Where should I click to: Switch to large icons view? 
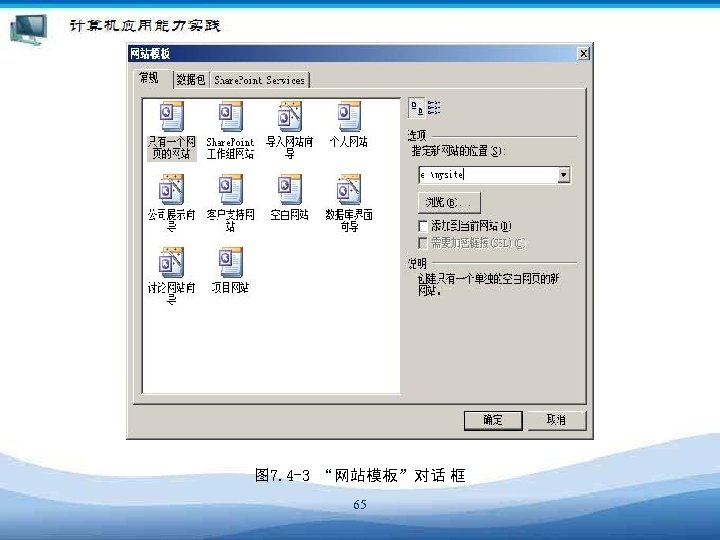click(416, 108)
